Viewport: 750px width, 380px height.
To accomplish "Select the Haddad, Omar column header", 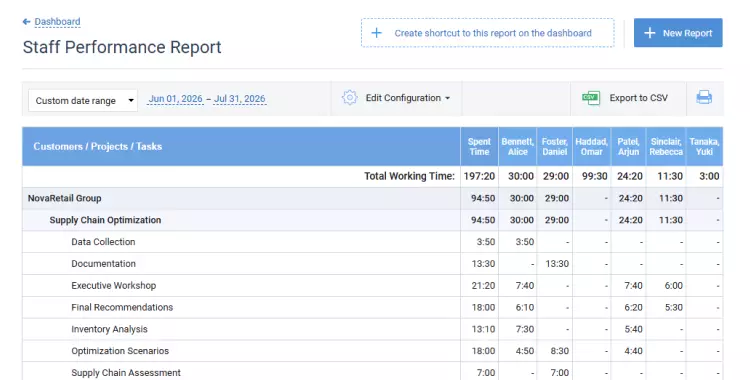I will click(592, 146).
